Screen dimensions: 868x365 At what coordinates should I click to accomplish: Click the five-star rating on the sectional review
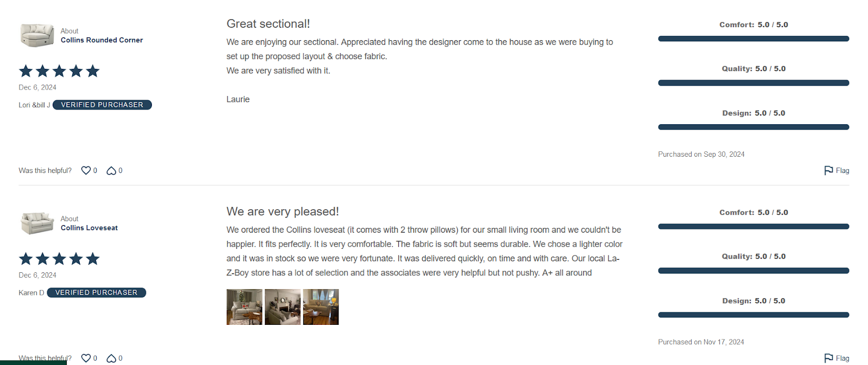(59, 71)
